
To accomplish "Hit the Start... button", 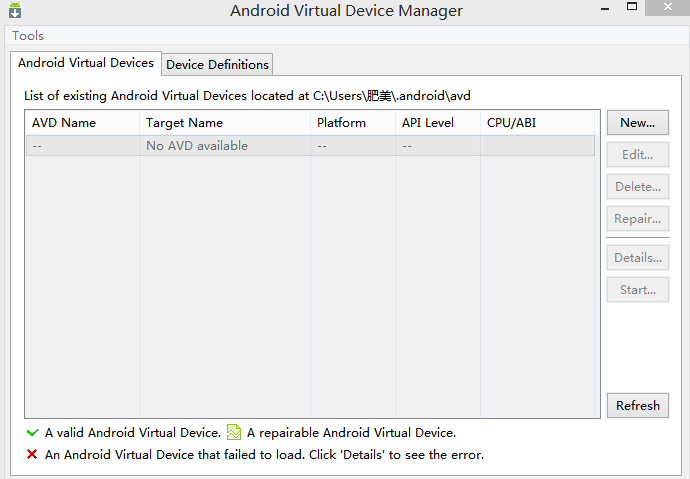I will coord(637,290).
